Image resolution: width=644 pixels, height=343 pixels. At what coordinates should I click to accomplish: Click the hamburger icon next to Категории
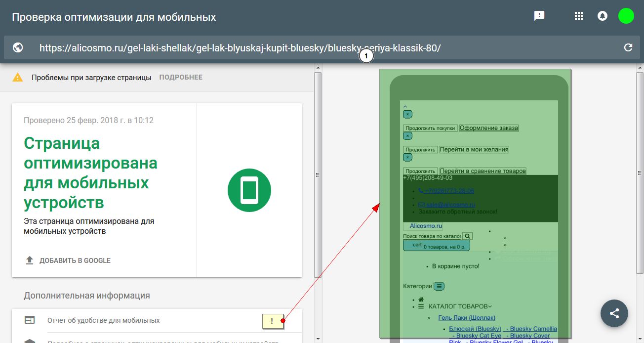[440, 286]
